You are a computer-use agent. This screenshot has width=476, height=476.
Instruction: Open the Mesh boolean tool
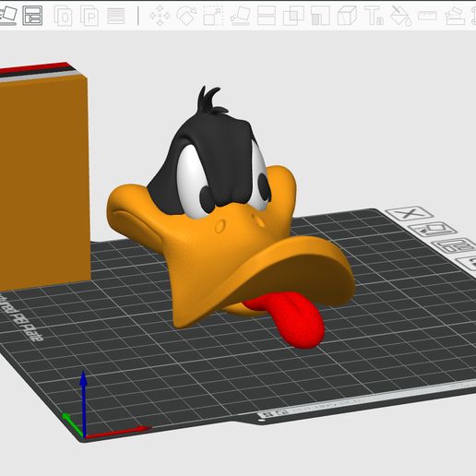coord(293,16)
